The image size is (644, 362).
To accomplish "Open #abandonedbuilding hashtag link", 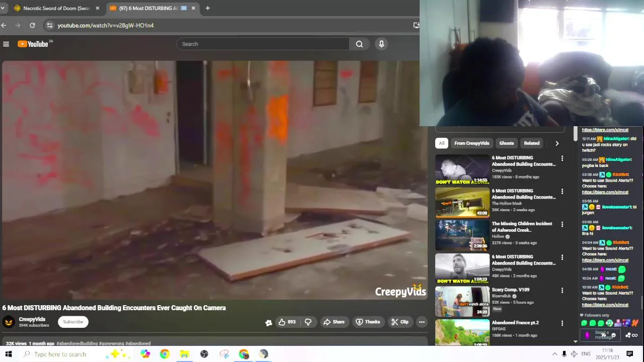I will tap(77, 343).
